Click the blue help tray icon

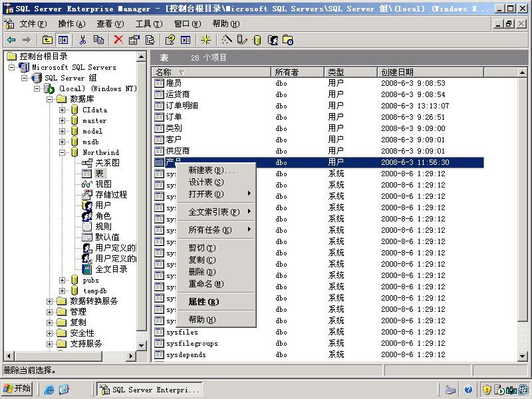click(469, 390)
